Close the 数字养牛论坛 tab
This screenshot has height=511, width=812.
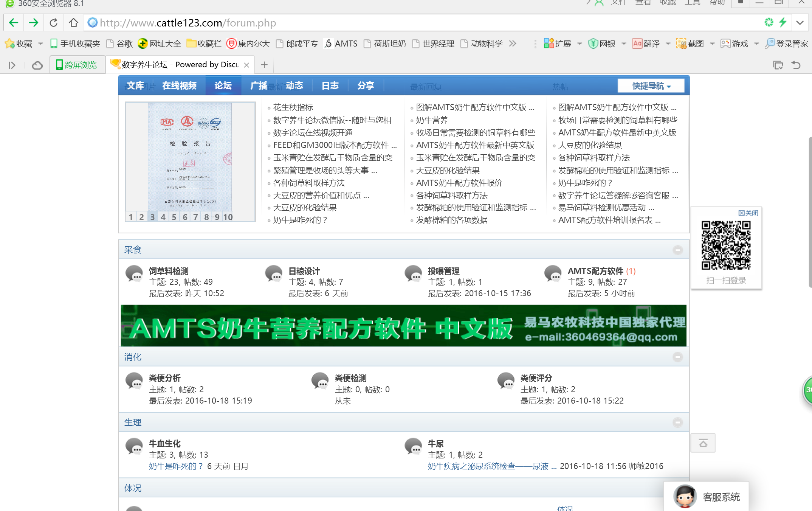(x=246, y=65)
